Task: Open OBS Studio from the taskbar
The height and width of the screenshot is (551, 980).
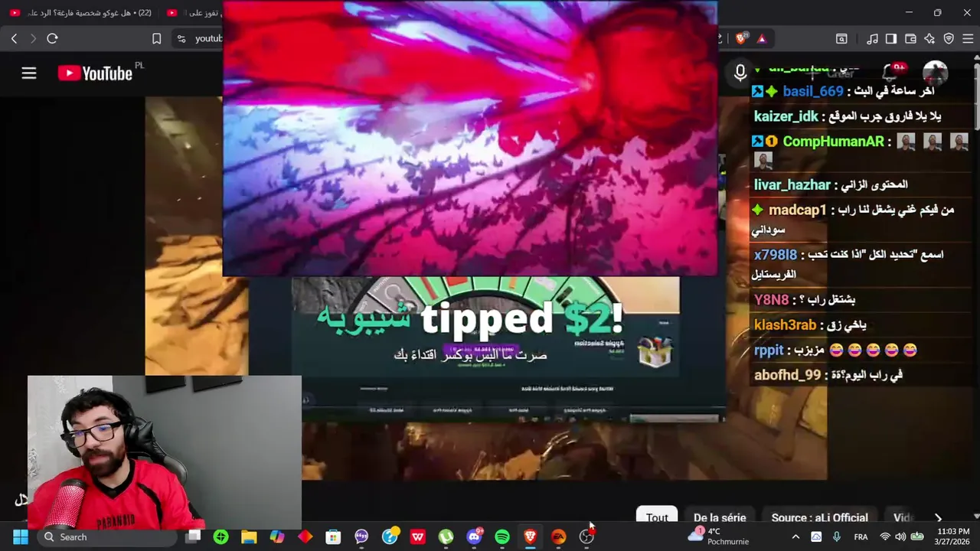Action: click(586, 536)
